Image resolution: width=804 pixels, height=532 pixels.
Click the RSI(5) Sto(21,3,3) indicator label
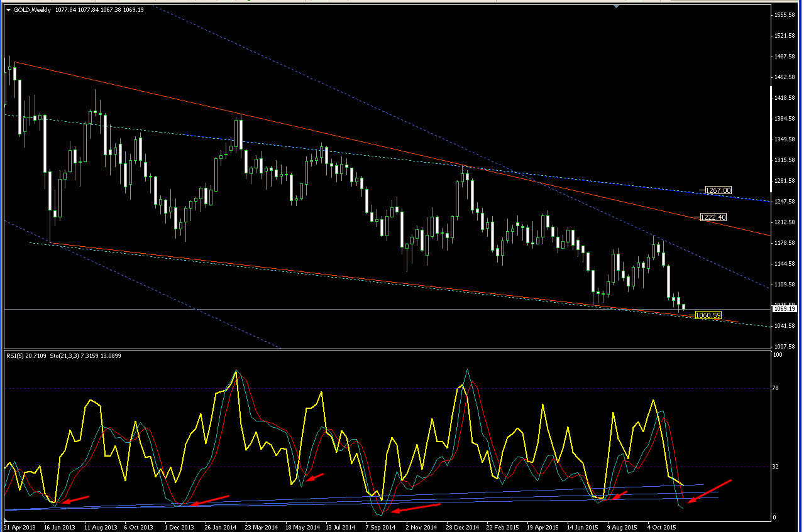pos(64,356)
